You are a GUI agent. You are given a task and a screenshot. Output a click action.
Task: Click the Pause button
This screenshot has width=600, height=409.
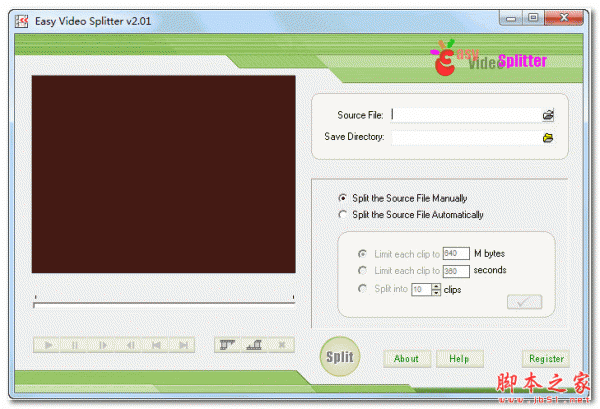[x=75, y=345]
